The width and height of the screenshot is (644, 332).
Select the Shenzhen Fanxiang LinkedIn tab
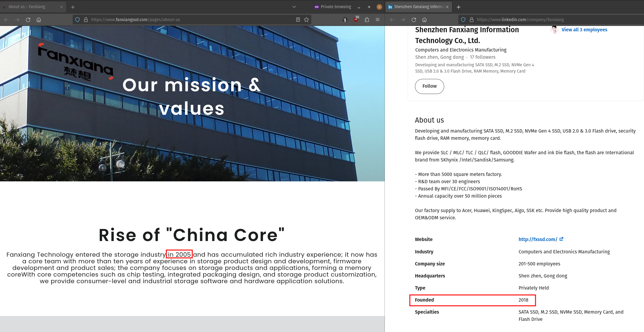[x=417, y=7]
